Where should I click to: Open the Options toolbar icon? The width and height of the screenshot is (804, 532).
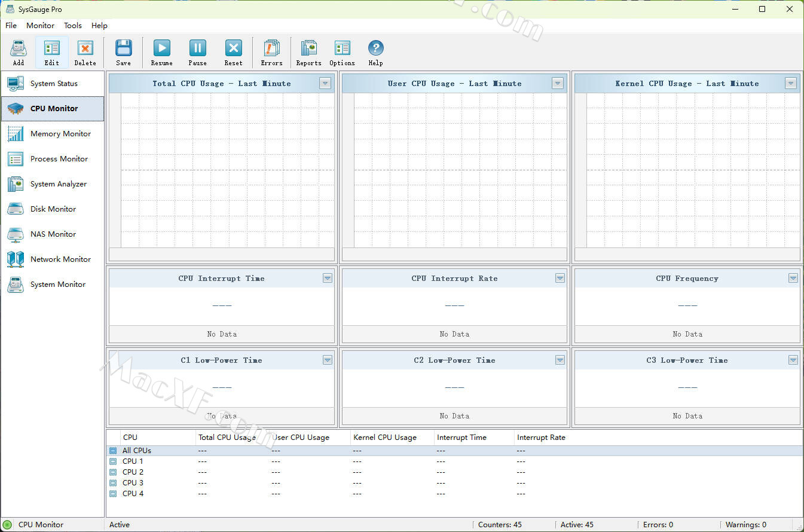click(x=342, y=52)
